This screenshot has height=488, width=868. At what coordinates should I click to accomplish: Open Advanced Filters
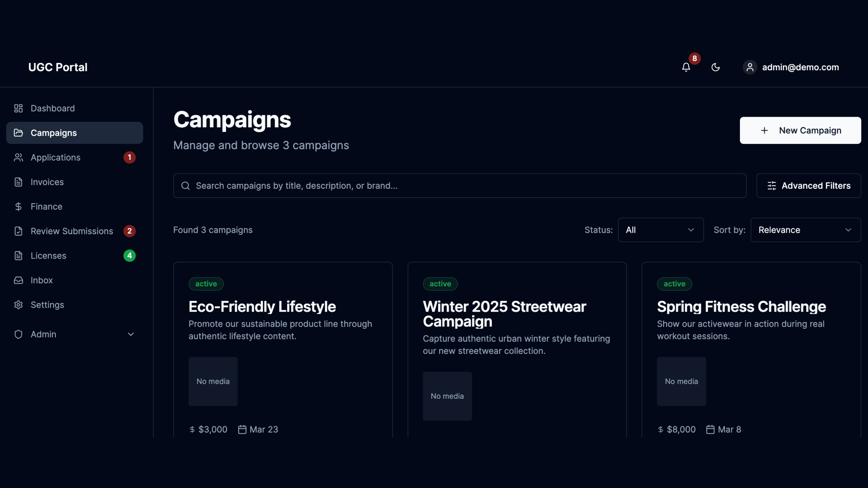point(809,186)
